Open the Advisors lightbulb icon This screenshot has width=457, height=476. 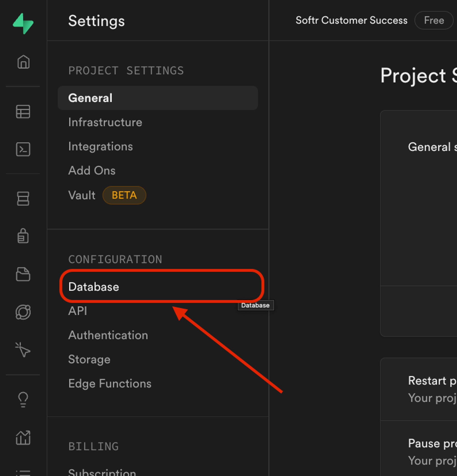tap(23, 399)
